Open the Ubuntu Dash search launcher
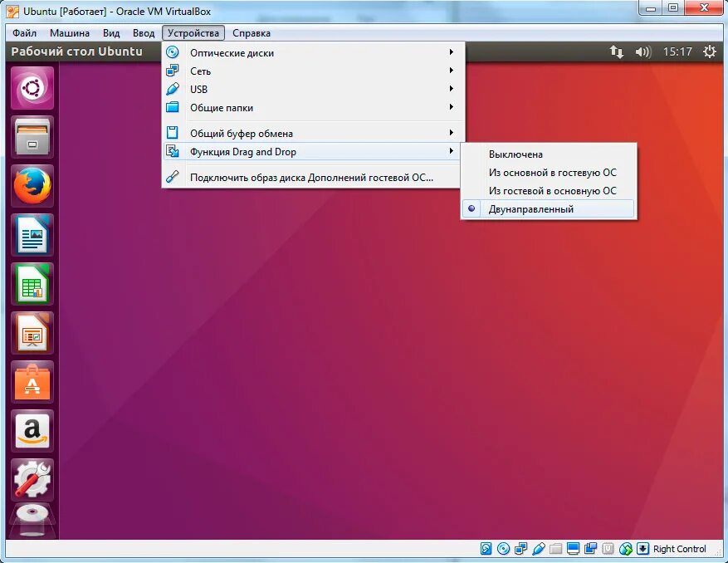This screenshot has width=728, height=563. [x=32, y=88]
